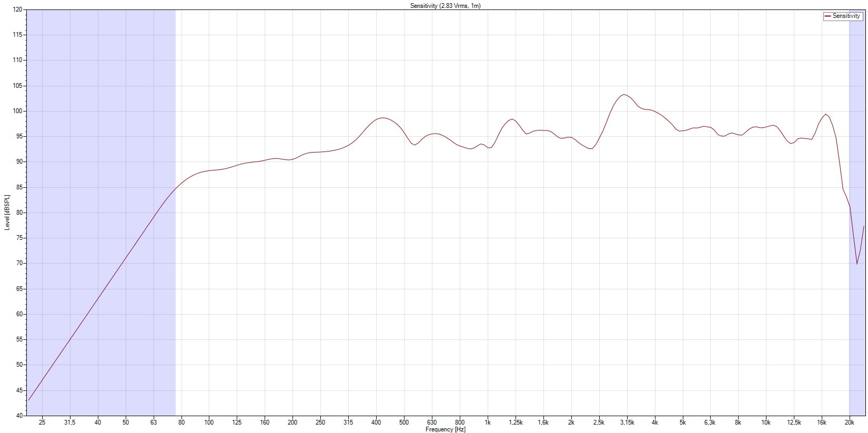Click the 3,15k frequency axis tick label

coord(627,422)
